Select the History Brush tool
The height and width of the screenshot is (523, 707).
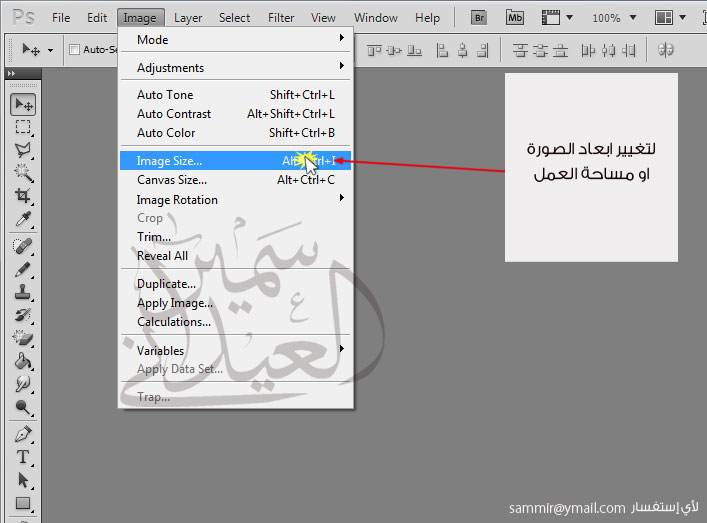[23, 315]
